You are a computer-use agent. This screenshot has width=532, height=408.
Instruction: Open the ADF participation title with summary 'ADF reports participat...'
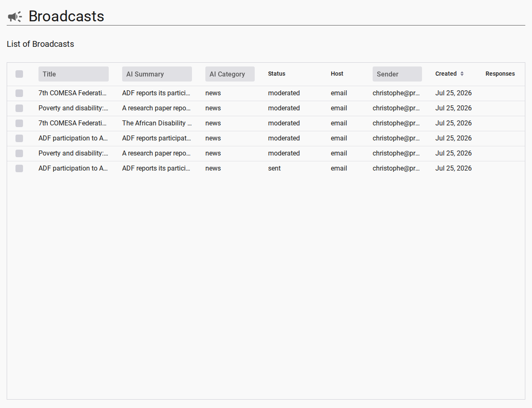pyautogui.click(x=73, y=138)
